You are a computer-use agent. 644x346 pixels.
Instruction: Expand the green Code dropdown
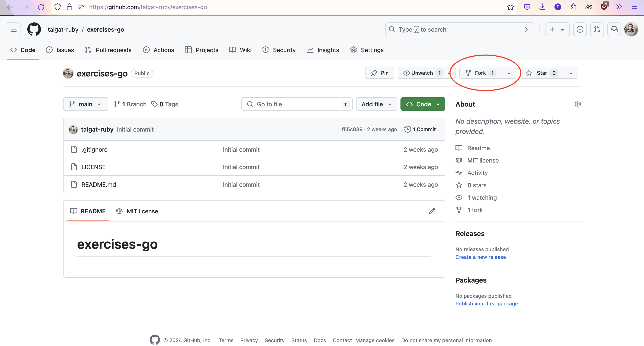[x=422, y=104]
